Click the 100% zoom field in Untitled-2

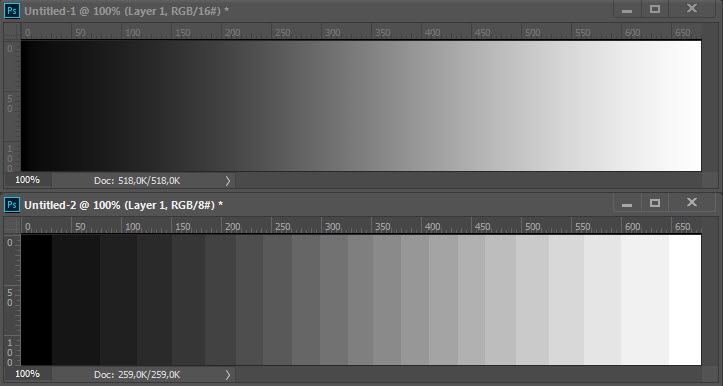click(x=28, y=374)
